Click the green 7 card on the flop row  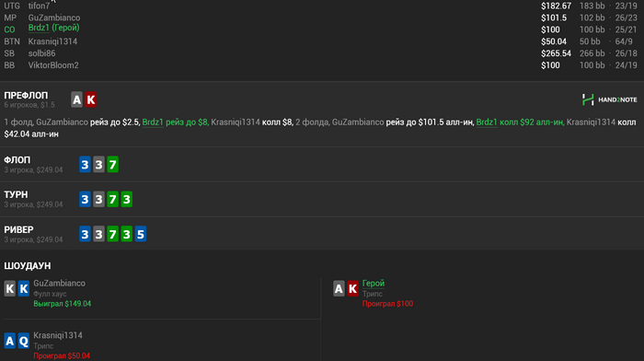(112, 165)
